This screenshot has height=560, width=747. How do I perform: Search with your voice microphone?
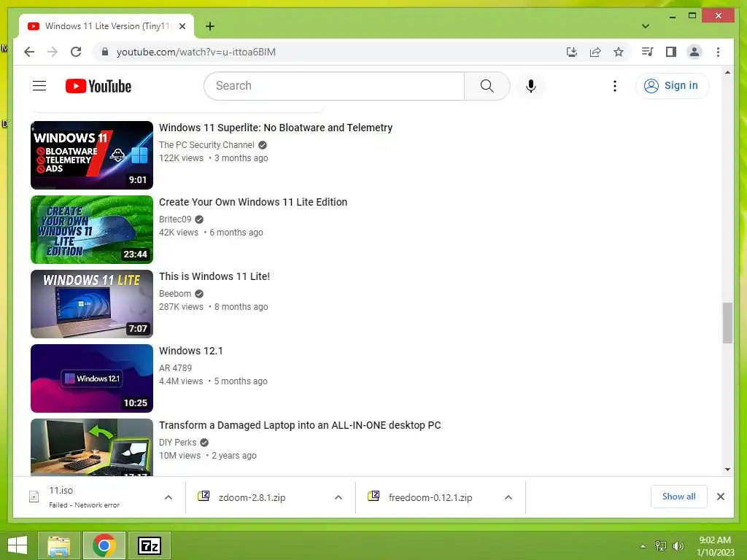point(531,86)
